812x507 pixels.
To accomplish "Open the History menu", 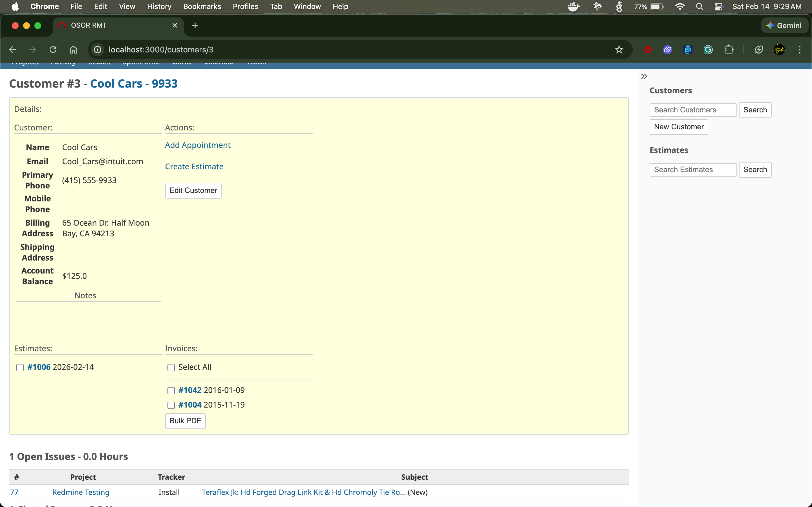I will (x=159, y=6).
